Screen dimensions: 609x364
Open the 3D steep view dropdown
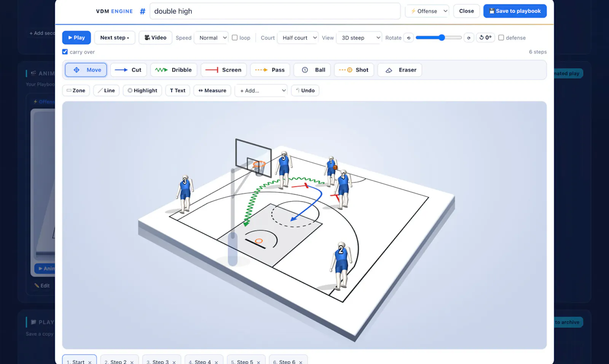[x=359, y=38]
